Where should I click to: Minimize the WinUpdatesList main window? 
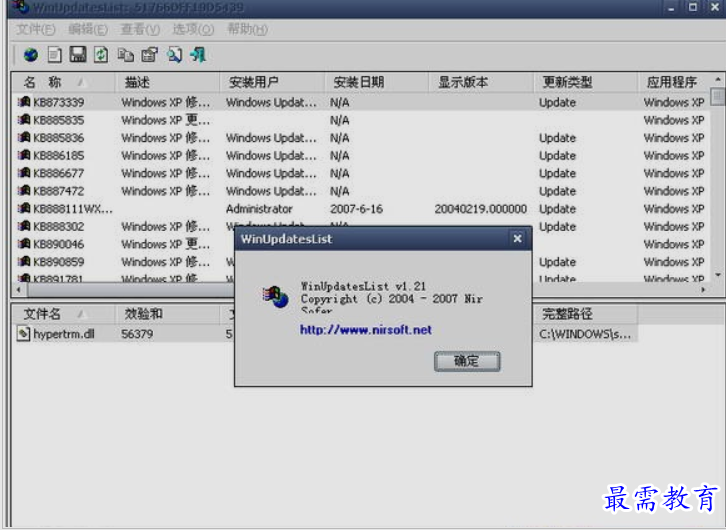coord(671,7)
